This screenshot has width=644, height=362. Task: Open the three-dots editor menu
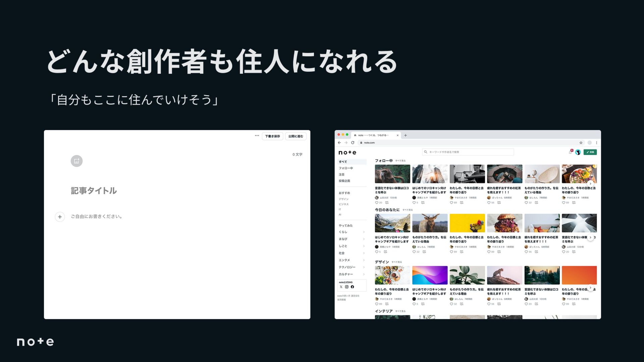click(x=257, y=136)
